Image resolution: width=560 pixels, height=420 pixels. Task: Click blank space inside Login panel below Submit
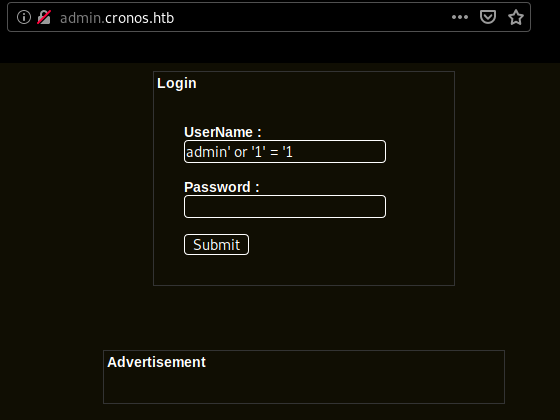pyautogui.click(x=304, y=270)
